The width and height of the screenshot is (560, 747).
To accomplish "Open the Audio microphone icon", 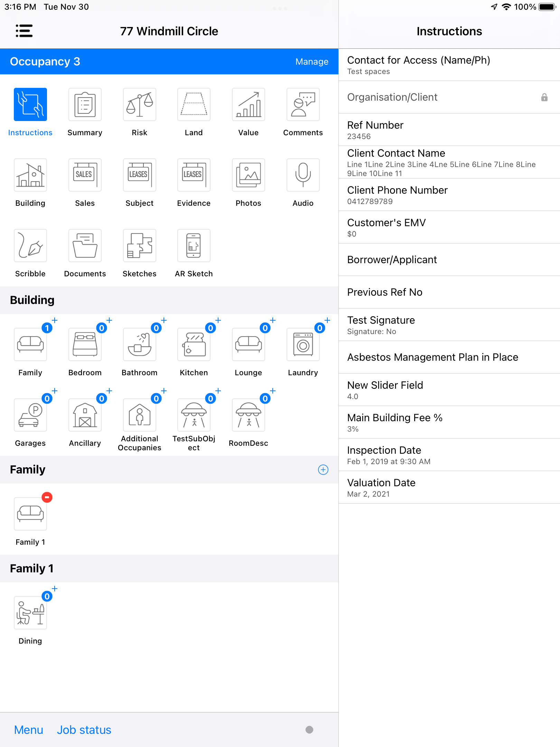I will (x=303, y=175).
